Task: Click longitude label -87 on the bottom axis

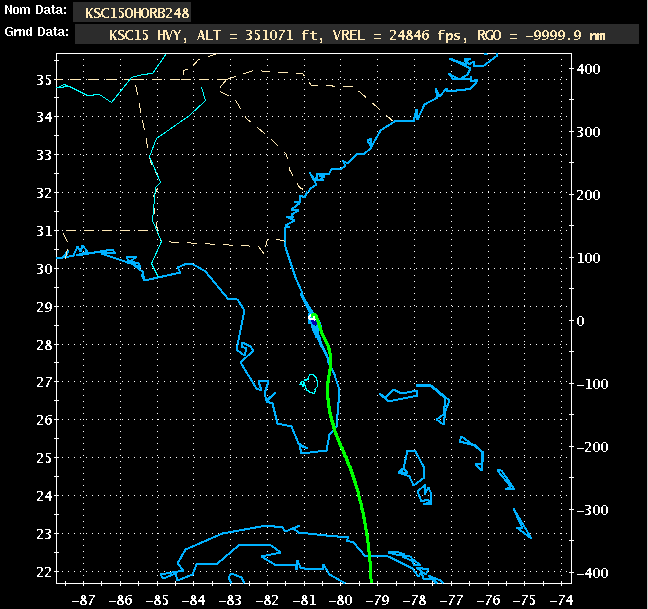Action: [x=83, y=600]
